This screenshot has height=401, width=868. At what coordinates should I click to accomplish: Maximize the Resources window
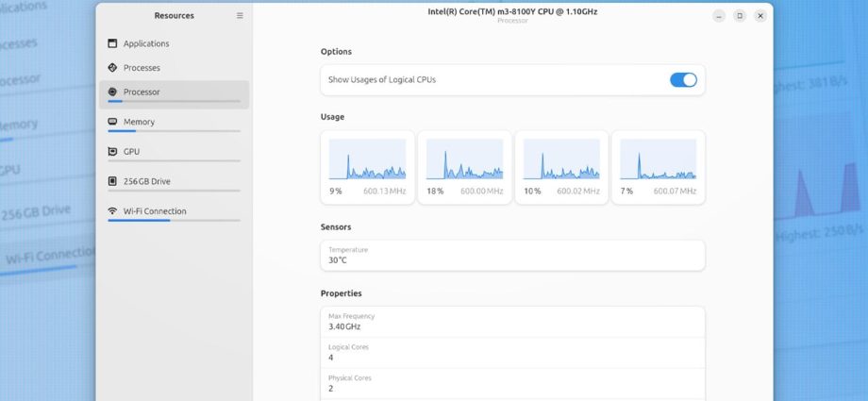(740, 16)
